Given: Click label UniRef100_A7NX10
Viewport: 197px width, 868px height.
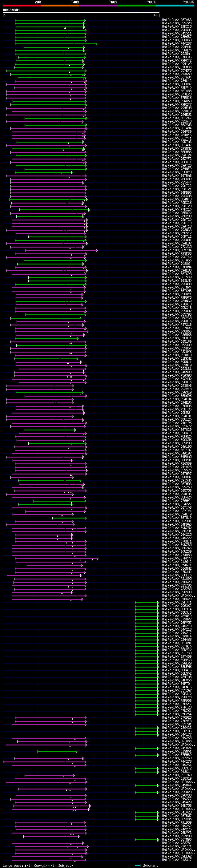Looking at the screenshot, I should (x=177, y=210).
